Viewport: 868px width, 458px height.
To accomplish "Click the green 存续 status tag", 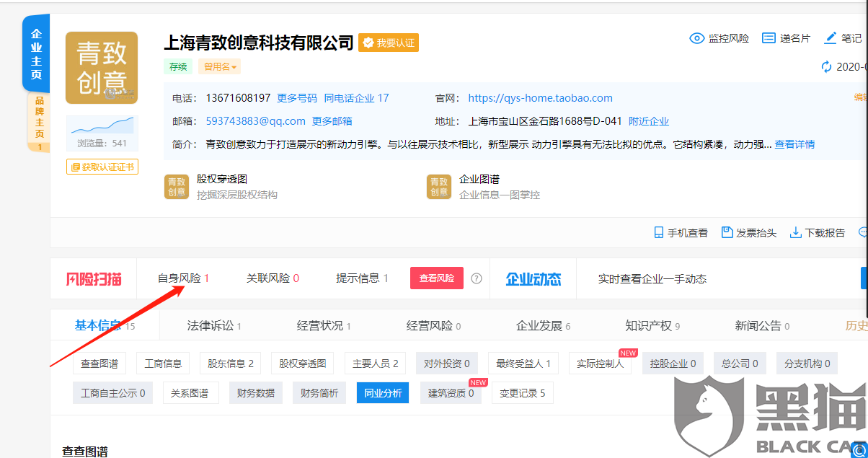I will [x=178, y=67].
